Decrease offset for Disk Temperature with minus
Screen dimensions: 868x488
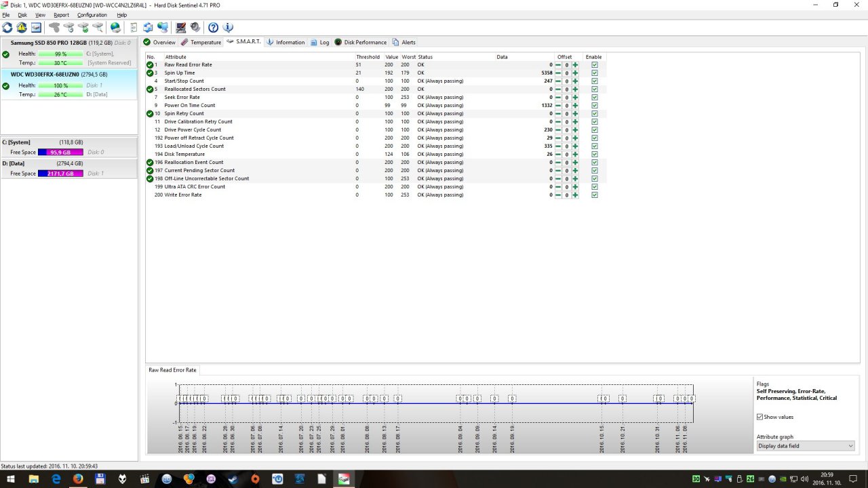click(558, 155)
